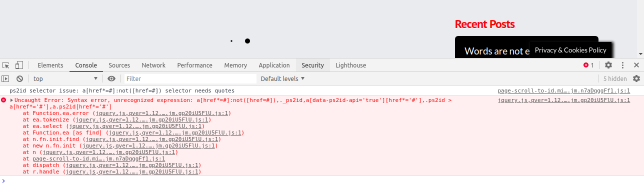The width and height of the screenshot is (644, 192).
Task: Switch to the Elements tab
Action: click(50, 65)
